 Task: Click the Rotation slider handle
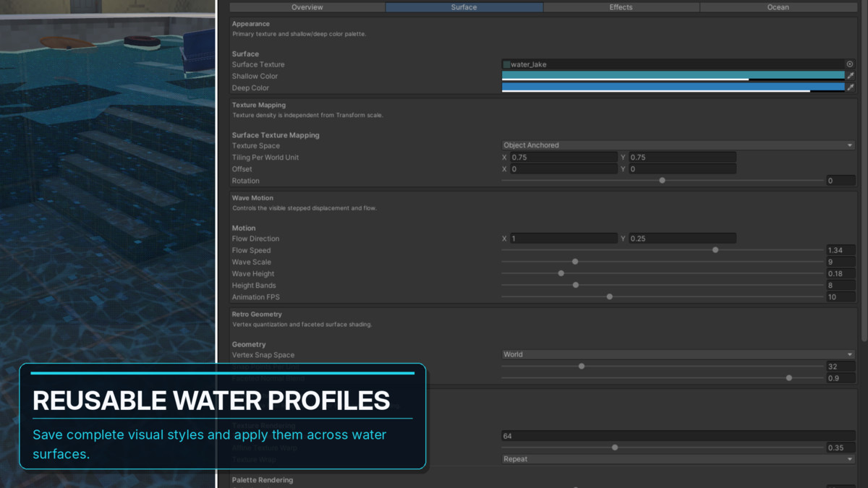pos(662,181)
